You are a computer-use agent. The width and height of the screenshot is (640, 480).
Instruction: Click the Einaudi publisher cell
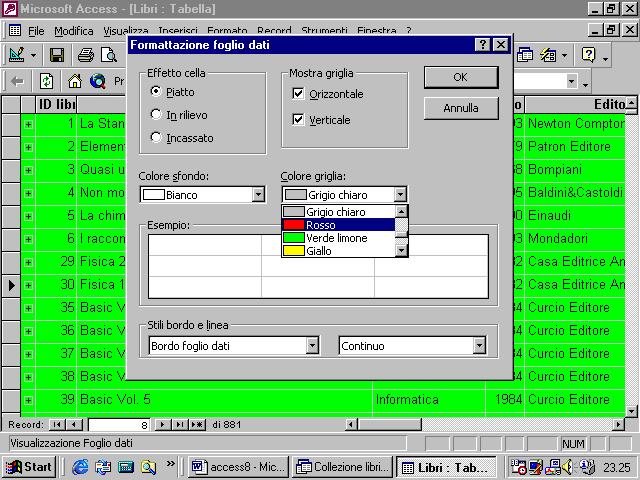pos(575,216)
